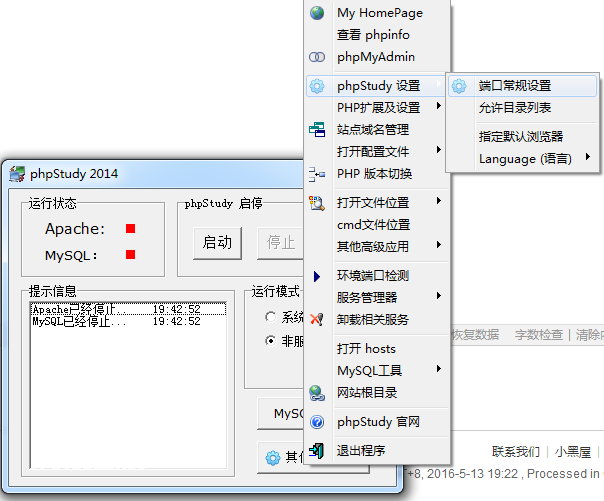Click the Apache red status indicator

[131, 229]
